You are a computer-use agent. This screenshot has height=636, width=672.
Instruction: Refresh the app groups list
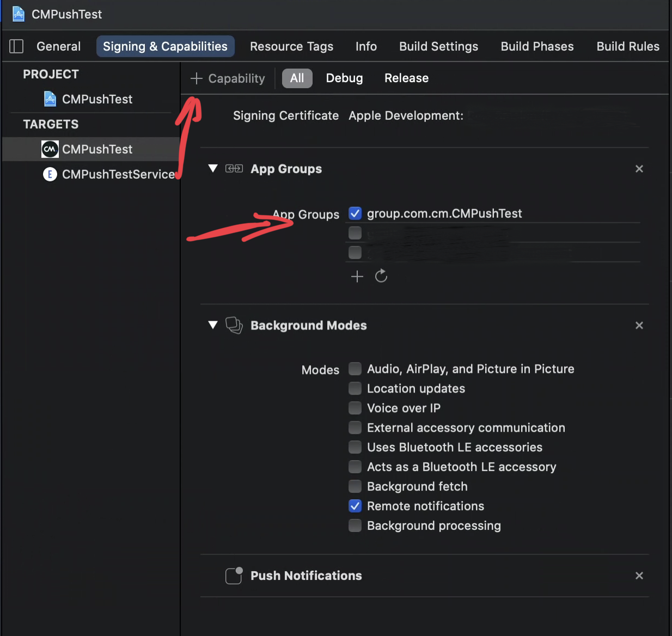tap(381, 276)
